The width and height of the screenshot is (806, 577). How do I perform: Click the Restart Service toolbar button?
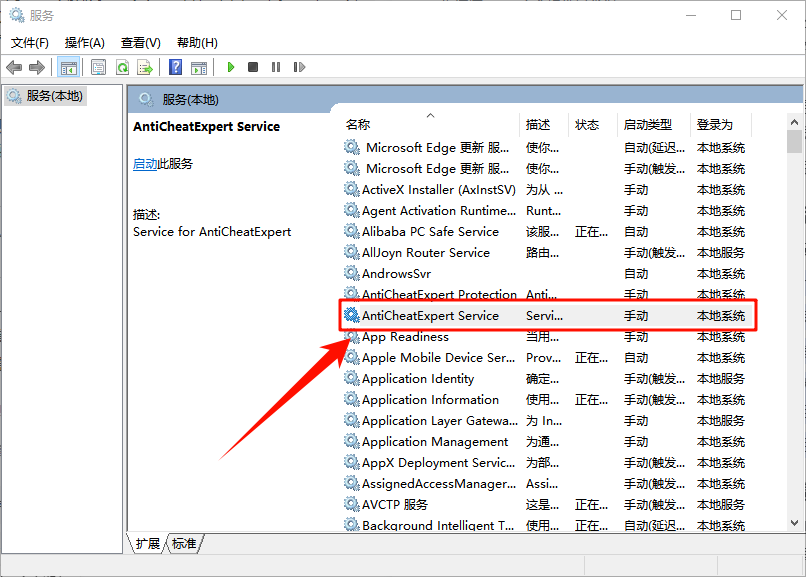(300, 67)
